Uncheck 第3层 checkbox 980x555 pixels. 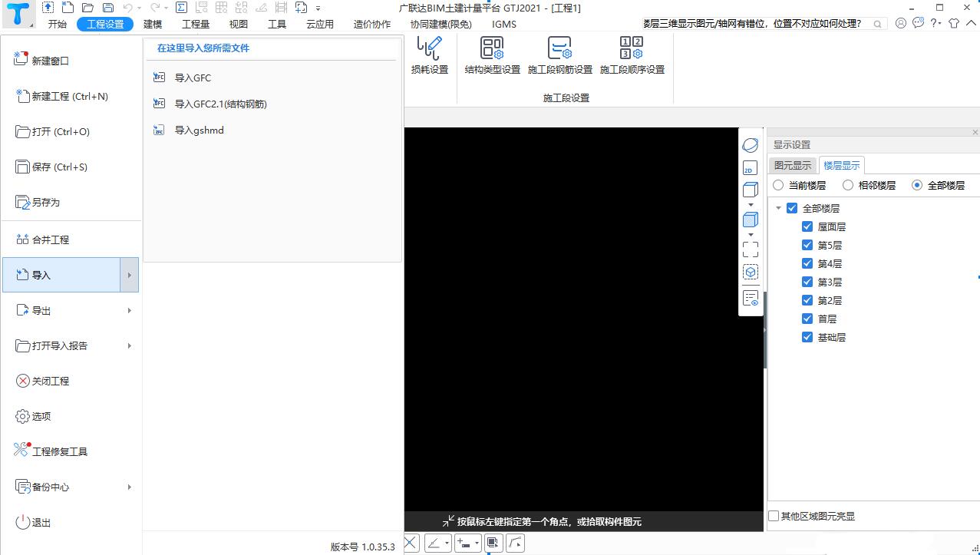pos(807,282)
